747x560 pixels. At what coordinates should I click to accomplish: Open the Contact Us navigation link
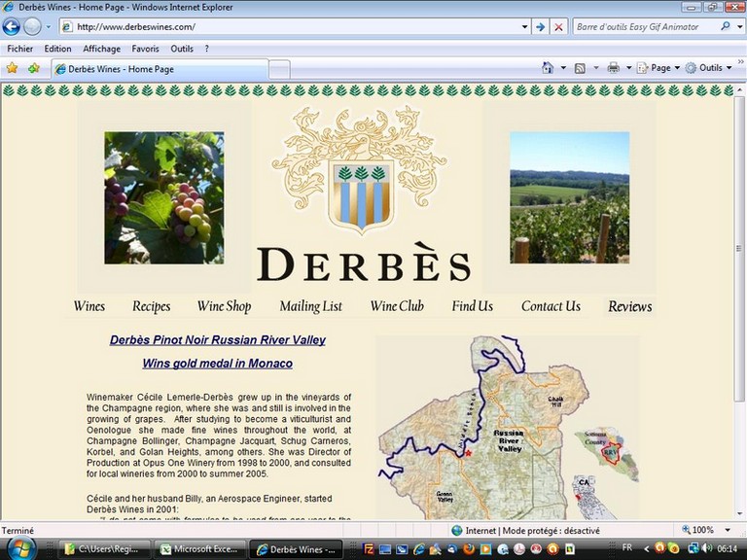coord(551,306)
